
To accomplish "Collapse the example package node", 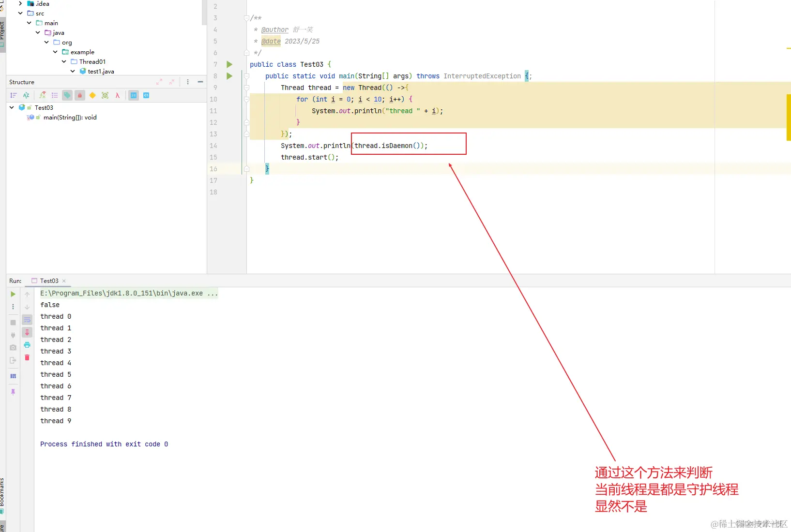I will [55, 52].
